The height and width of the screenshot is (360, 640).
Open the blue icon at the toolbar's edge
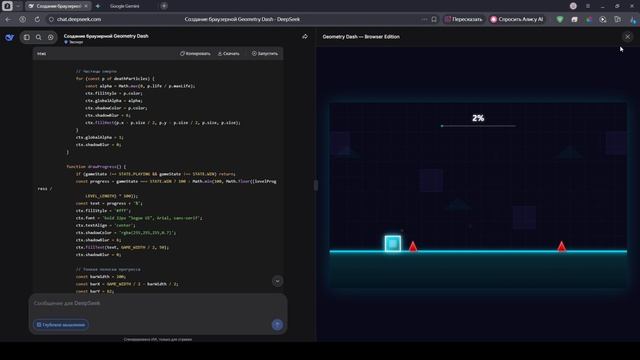coord(633,19)
